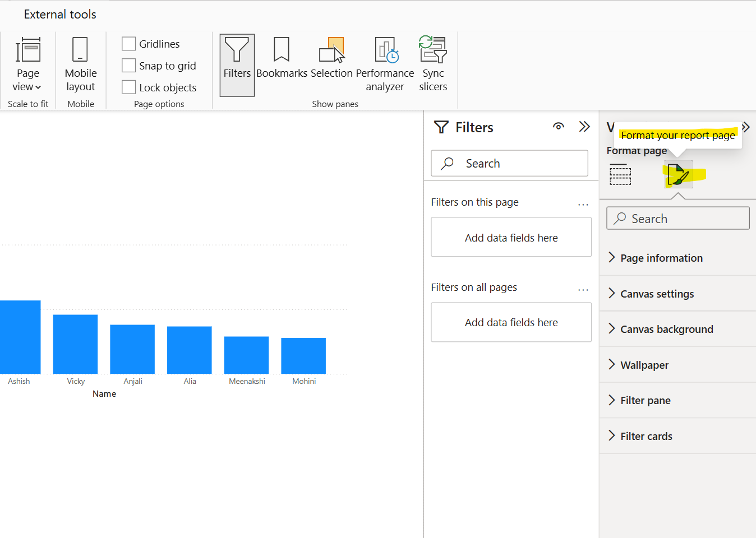Viewport: 756px width, 538px height.
Task: Enable Snap to grid option
Action: [128, 65]
